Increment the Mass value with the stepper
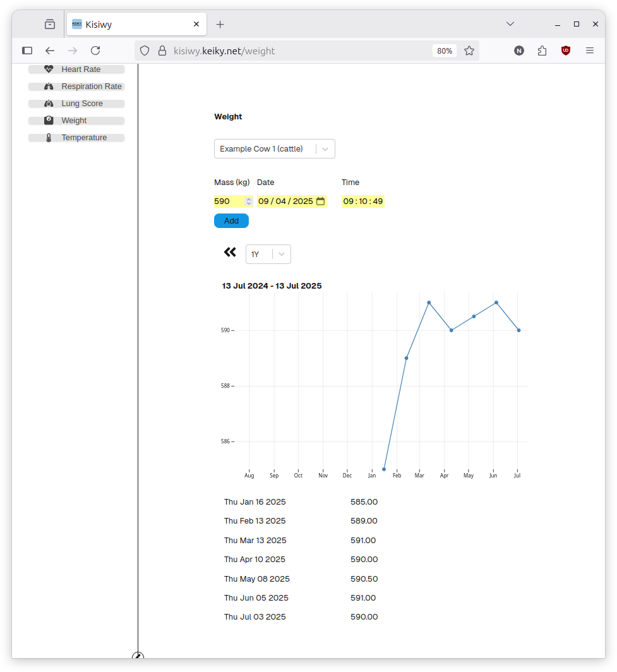Viewport: 617px width, 672px height. (248, 199)
